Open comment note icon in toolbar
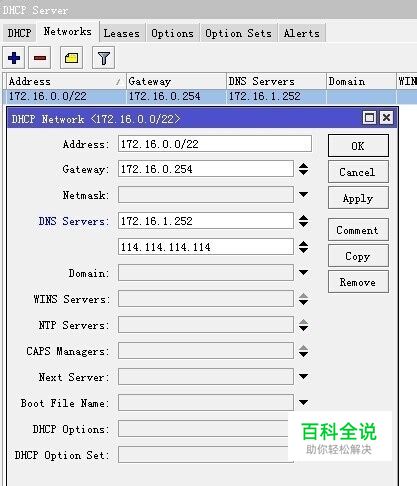This screenshot has height=486, width=417. (x=71, y=58)
